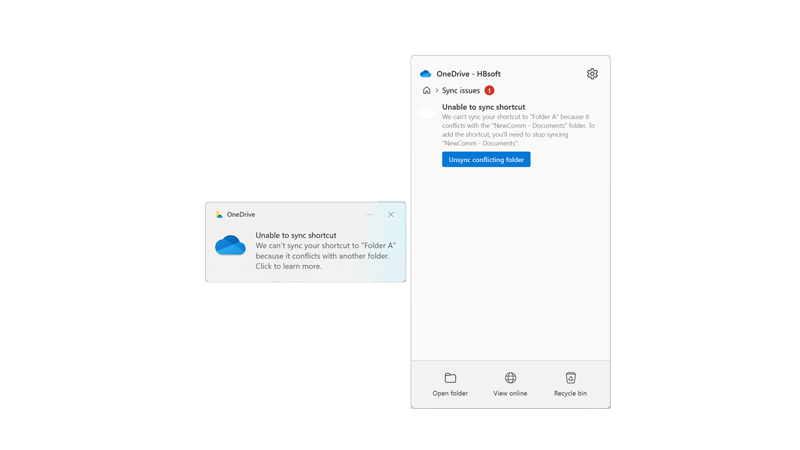800x450 pixels.
Task: Click the large blue cloud in the notification
Action: [230, 246]
